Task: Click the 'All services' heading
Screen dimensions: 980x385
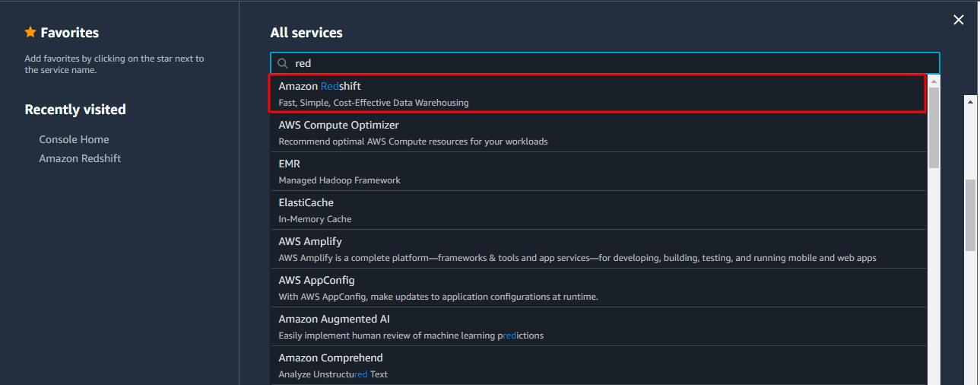Action: pos(306,33)
